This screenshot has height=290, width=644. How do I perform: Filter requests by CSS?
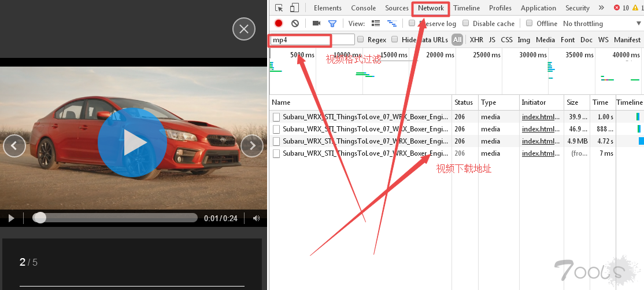pyautogui.click(x=506, y=39)
